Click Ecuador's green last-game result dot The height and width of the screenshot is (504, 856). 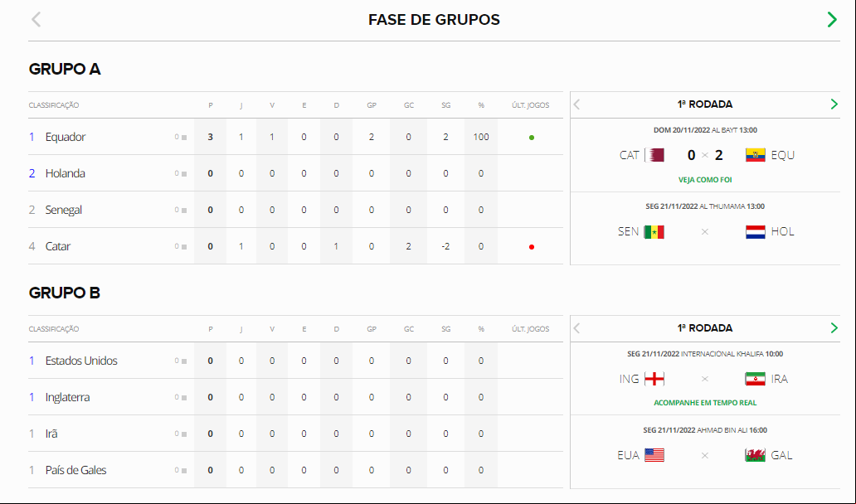pyautogui.click(x=531, y=138)
